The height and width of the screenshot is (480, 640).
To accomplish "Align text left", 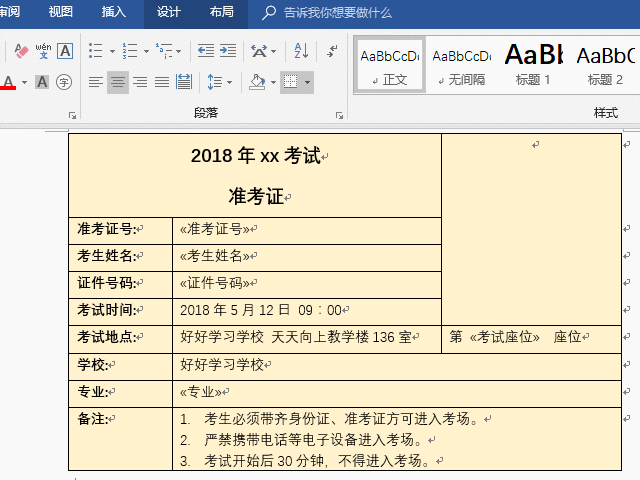I will click(x=96, y=82).
